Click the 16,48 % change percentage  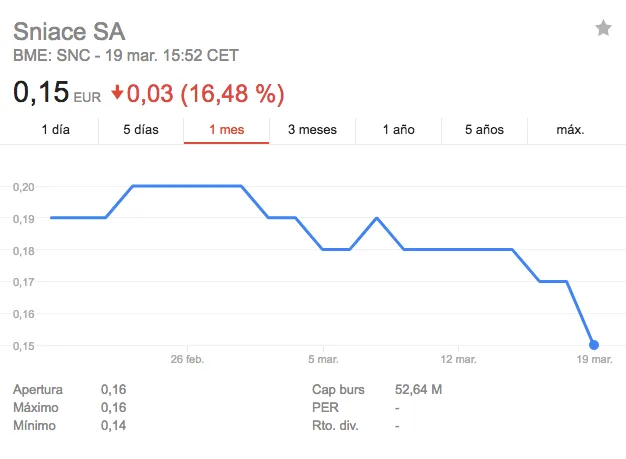(231, 94)
